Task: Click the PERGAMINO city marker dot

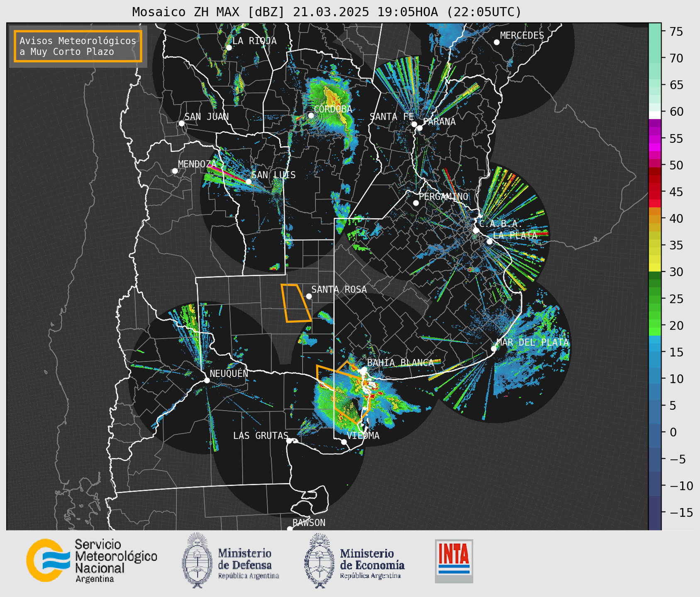Action: pos(416,203)
